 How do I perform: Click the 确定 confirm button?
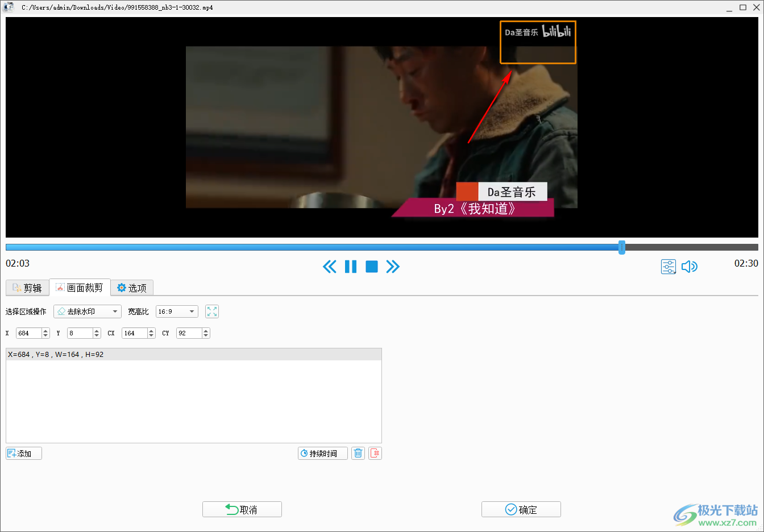coord(521,509)
